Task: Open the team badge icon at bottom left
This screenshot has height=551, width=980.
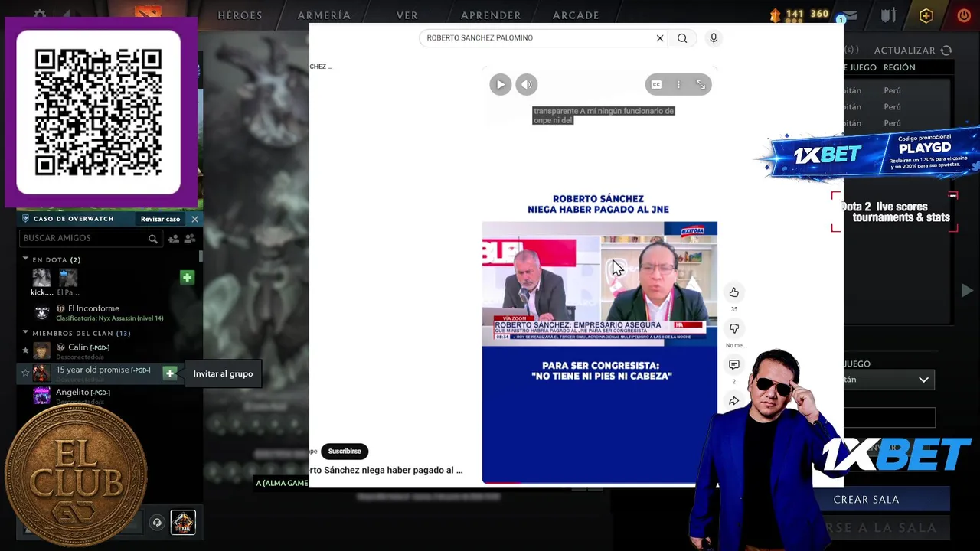Action: point(183,522)
